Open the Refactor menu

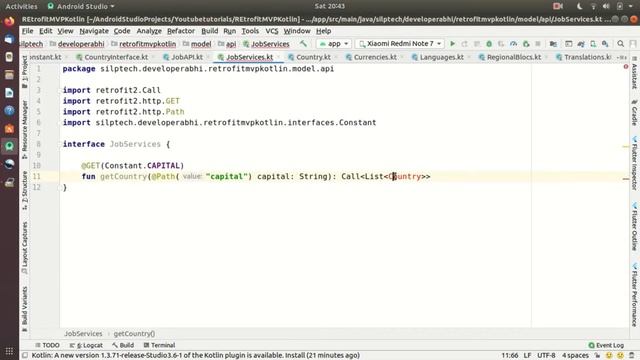181,31
